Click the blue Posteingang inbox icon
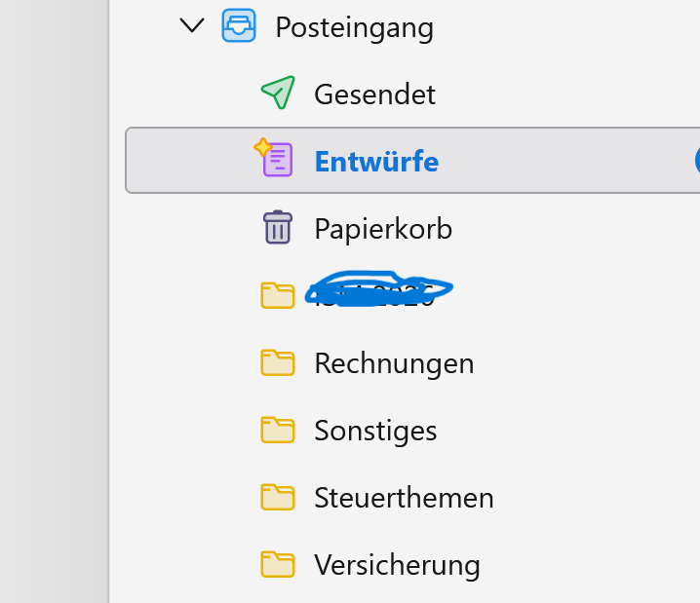Image resolution: width=700 pixels, height=603 pixels. [239, 26]
